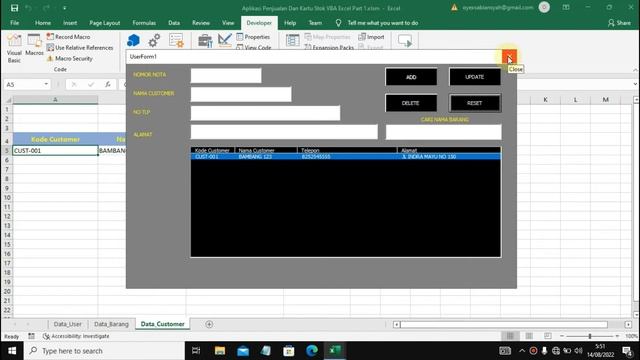Toggle Use Relative References

tap(80, 48)
